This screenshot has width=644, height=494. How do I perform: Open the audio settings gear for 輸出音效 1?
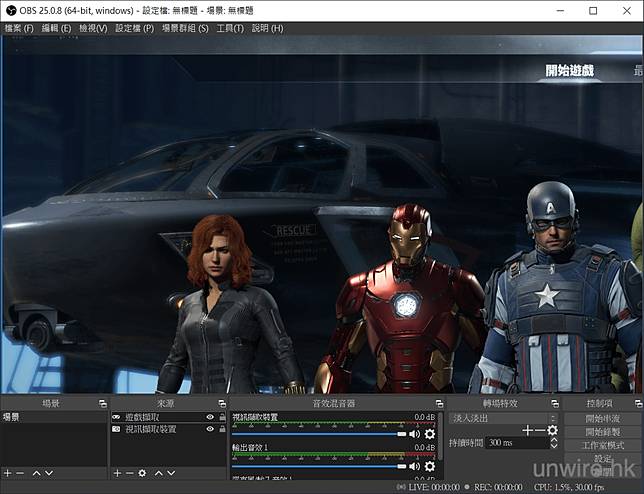tap(430, 466)
